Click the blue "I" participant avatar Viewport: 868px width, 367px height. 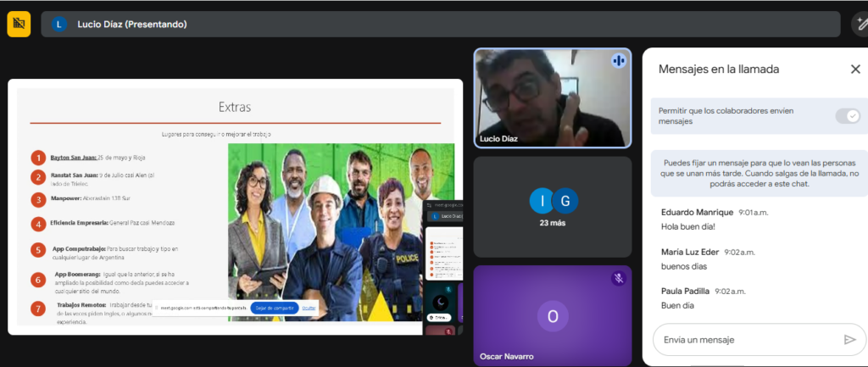pos(541,201)
